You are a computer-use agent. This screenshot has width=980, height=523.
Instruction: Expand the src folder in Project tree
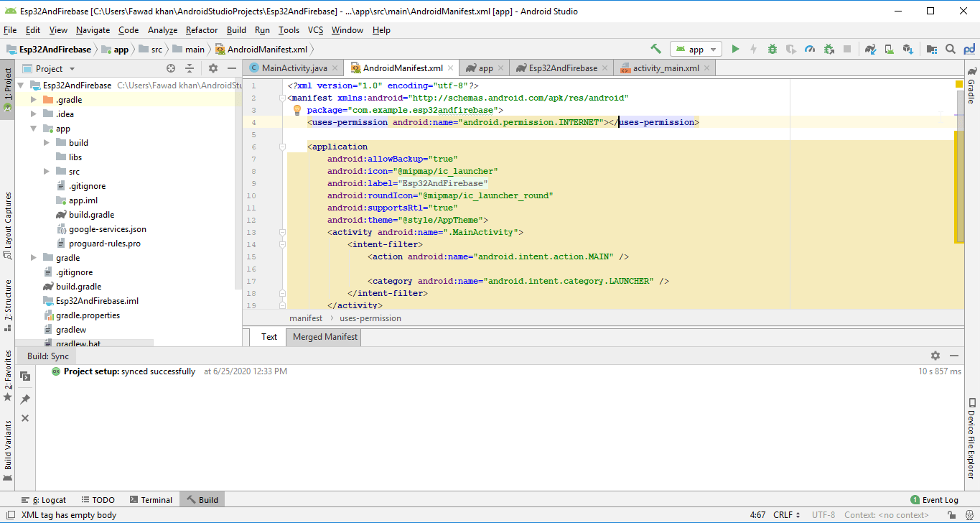[x=47, y=171]
